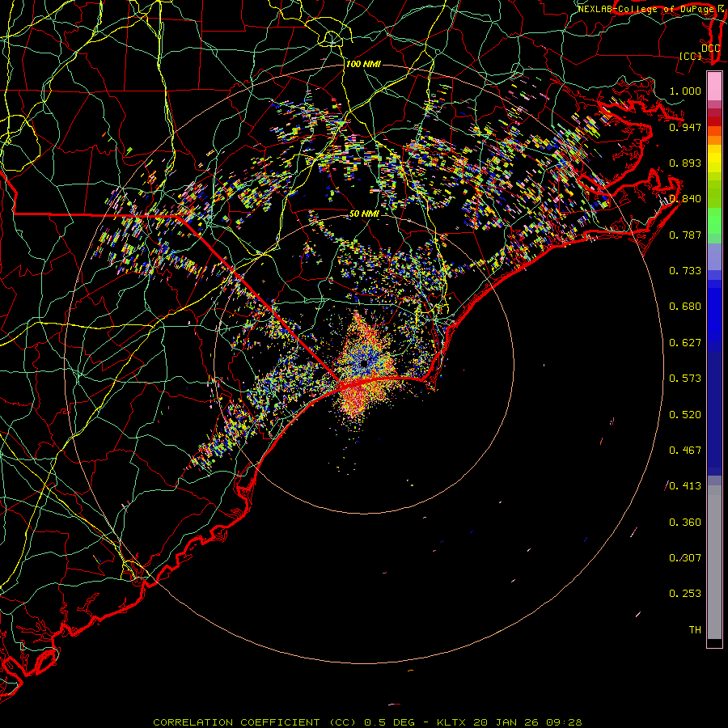Select the 0.467 scale value
Viewport: 728px width, 728px height.
coord(685,451)
